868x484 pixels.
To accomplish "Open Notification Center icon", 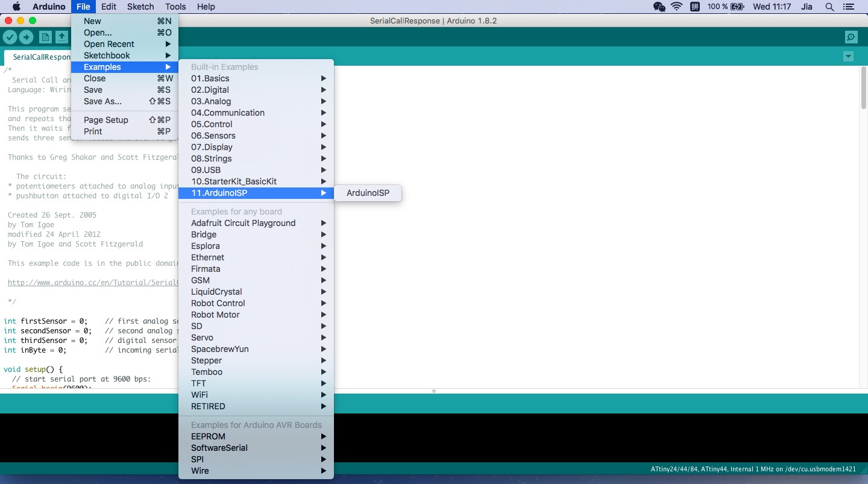I will click(x=849, y=7).
